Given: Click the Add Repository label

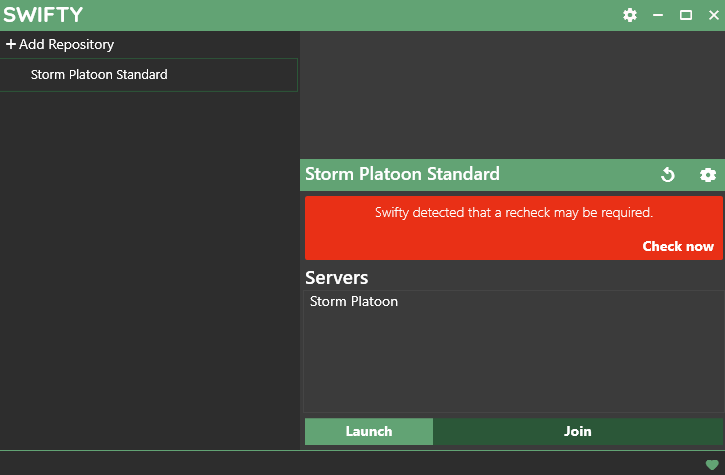Looking at the screenshot, I should [66, 45].
